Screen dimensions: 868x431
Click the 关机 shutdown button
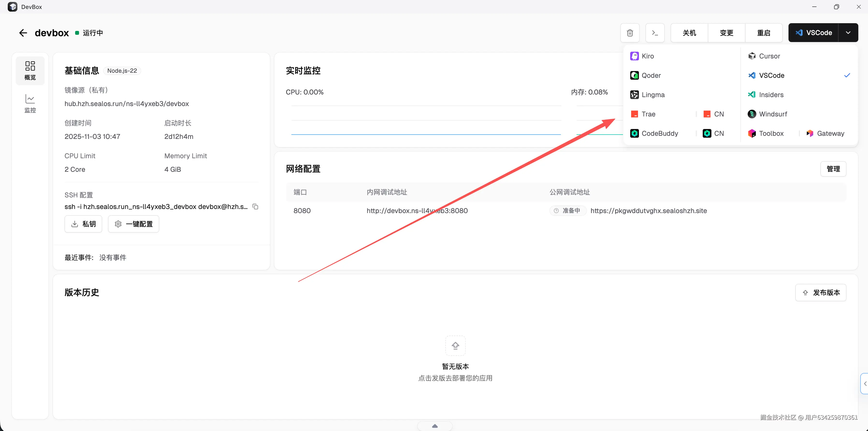pos(689,33)
